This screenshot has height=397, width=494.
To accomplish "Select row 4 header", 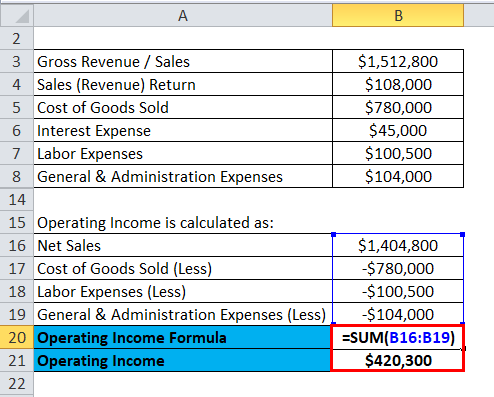I will click(x=17, y=84).
